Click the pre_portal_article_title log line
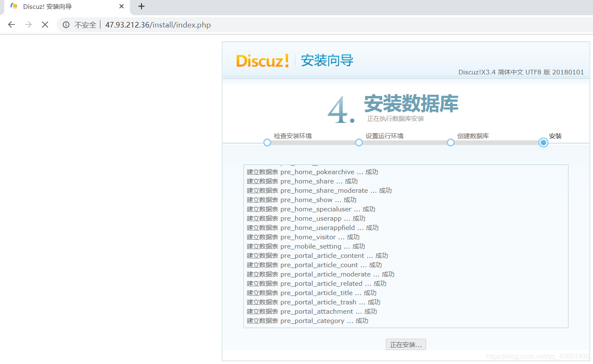The height and width of the screenshot is (364, 593). click(312, 293)
